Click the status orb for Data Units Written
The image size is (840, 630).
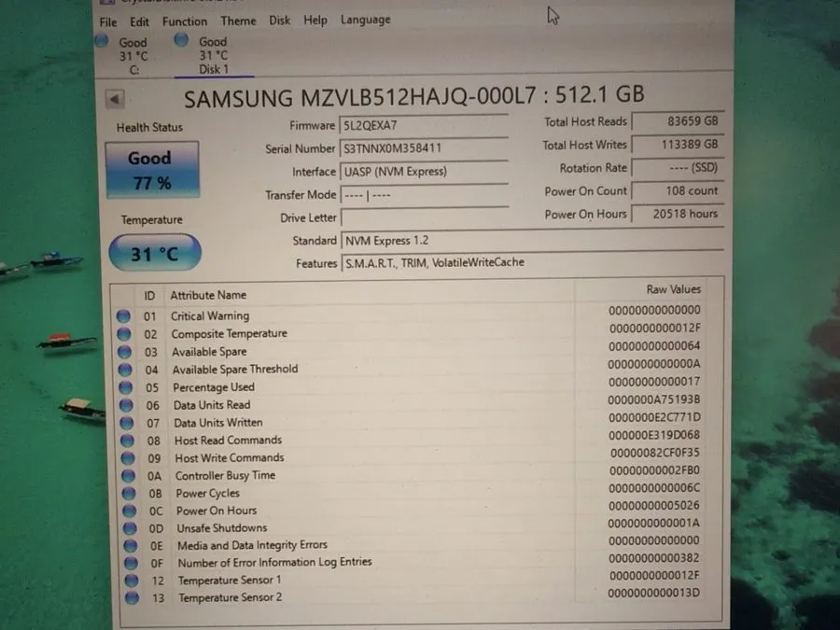(126, 423)
